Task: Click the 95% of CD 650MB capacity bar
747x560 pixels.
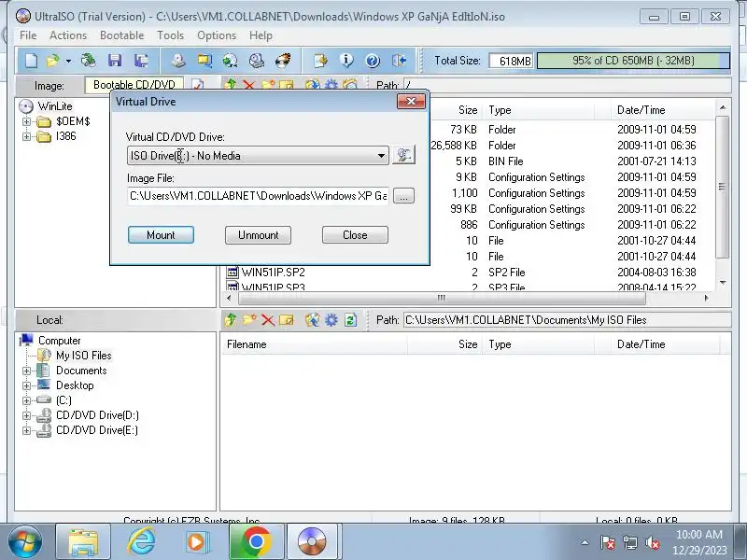Action: (x=633, y=61)
